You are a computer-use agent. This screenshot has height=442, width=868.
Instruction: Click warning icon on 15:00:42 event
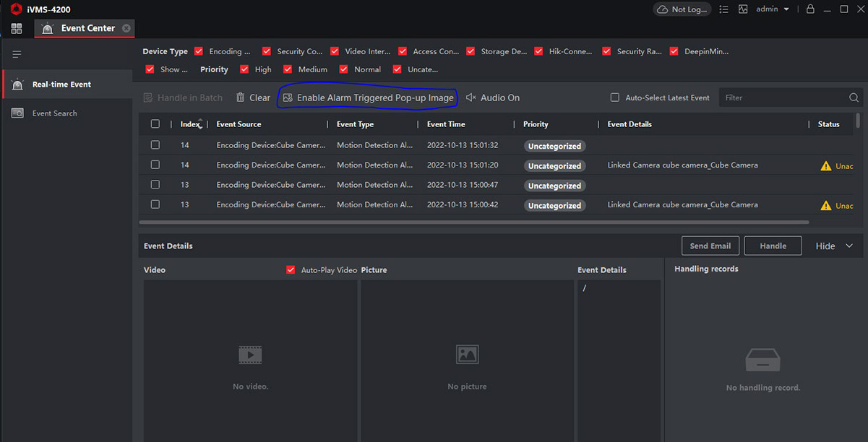click(x=826, y=205)
